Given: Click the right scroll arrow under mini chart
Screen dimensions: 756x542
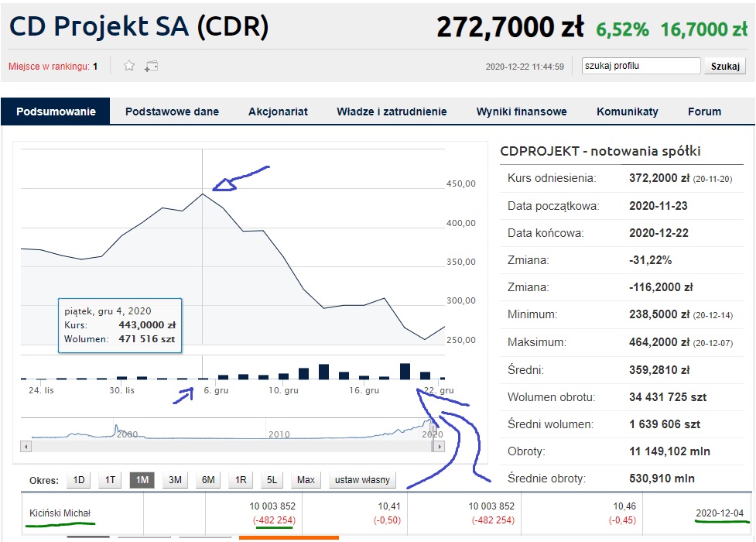Looking at the screenshot, I should pos(439,447).
